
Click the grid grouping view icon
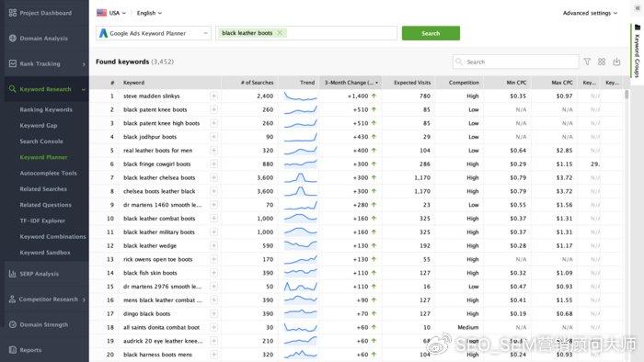pyautogui.click(x=602, y=62)
